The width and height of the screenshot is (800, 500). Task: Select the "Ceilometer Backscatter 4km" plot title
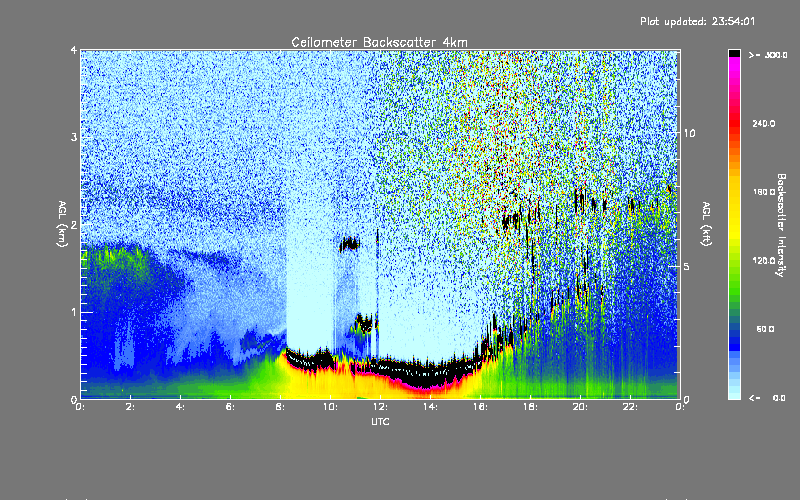click(379, 42)
